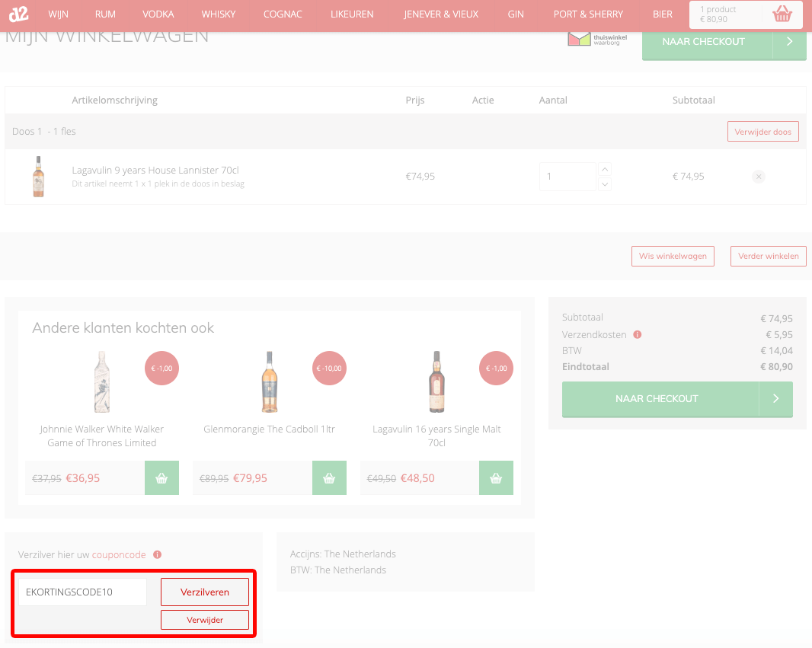Click the Thuiswinkel Waarborg logo
The width and height of the screenshot is (812, 648).
click(x=597, y=39)
